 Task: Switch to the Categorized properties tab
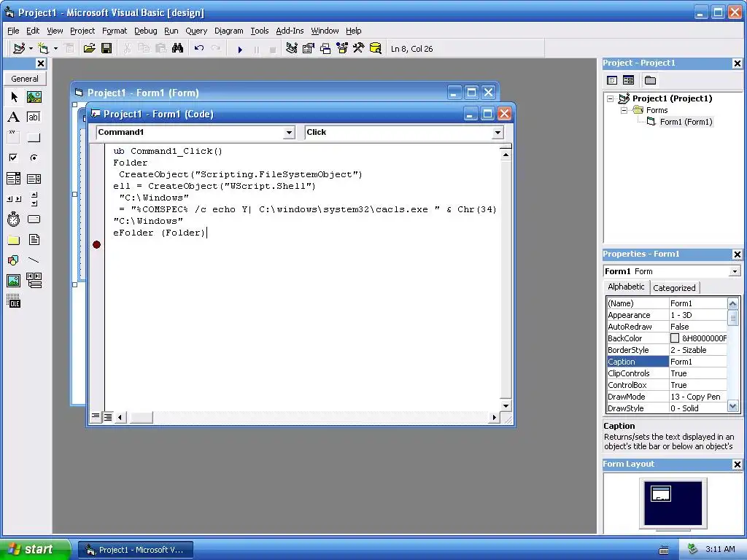coord(674,287)
